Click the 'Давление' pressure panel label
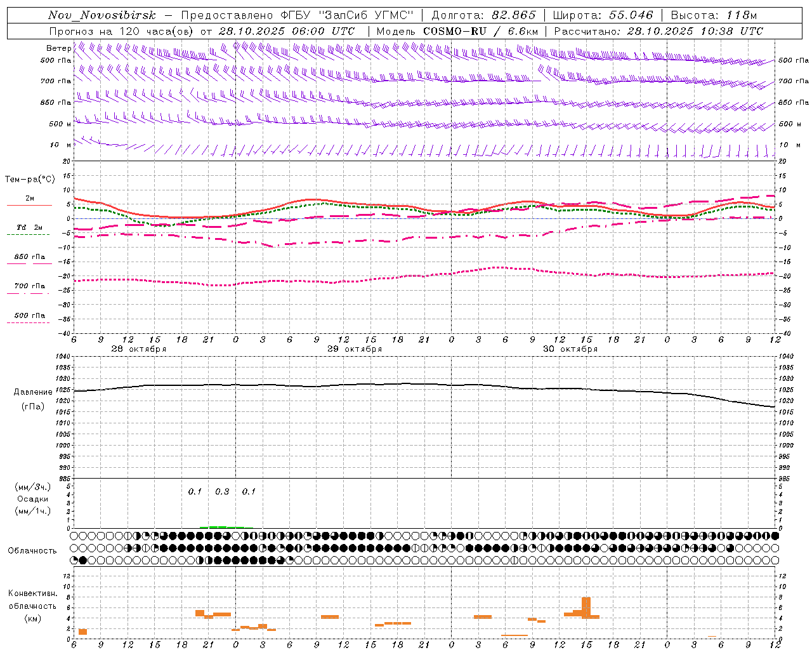The width and height of the screenshot is (812, 650). pos(33,392)
